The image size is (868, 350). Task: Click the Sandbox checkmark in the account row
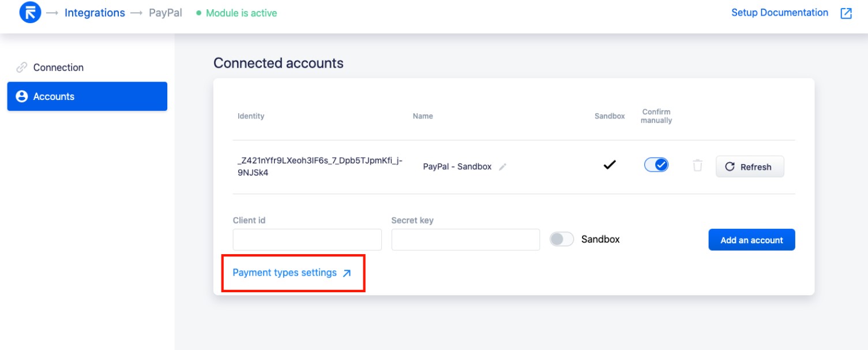coord(610,165)
